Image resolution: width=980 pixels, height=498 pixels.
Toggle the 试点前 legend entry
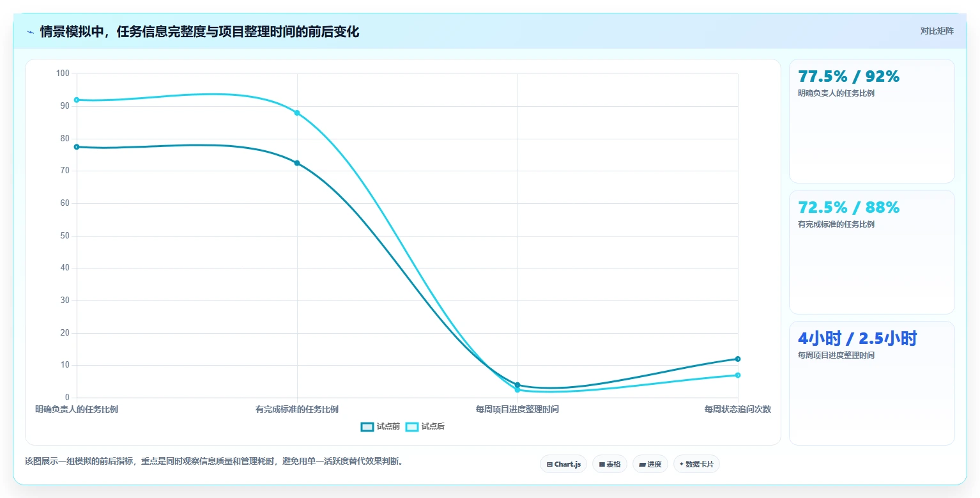click(380, 427)
